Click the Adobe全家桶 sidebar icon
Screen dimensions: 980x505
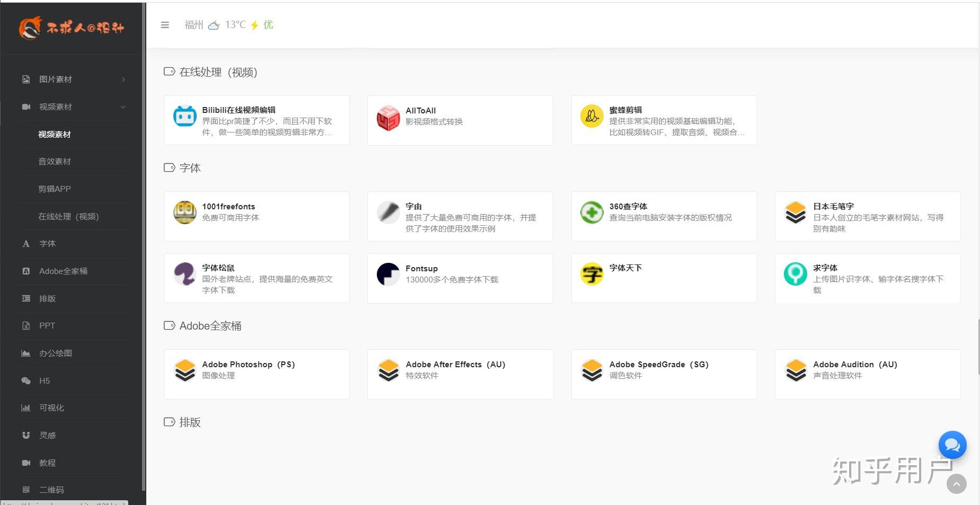(x=26, y=271)
